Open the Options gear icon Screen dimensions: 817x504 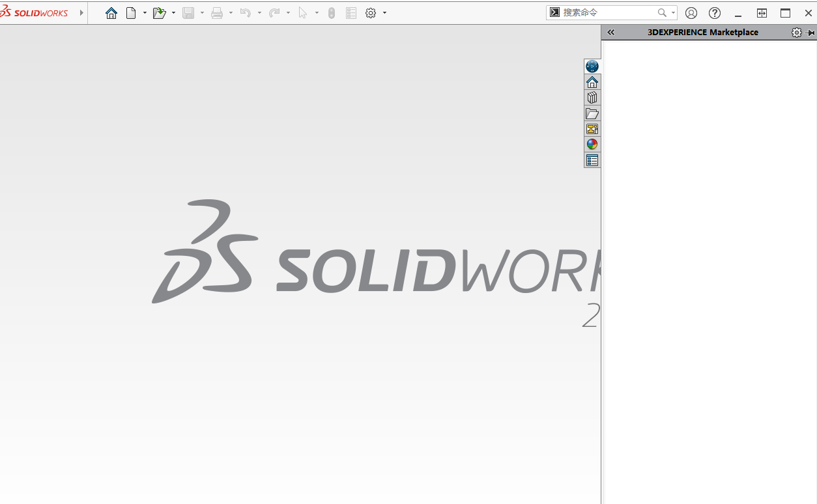(371, 13)
